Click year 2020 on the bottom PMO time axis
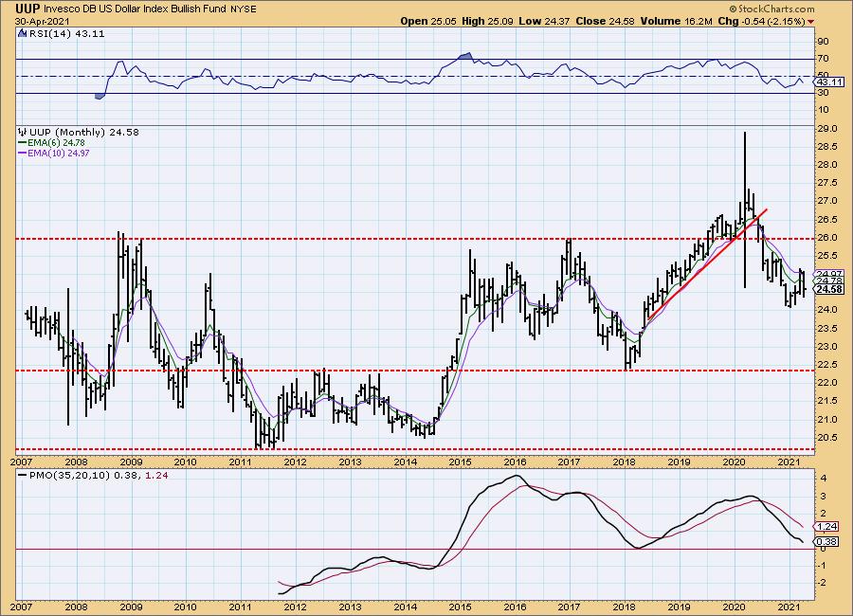 click(x=734, y=607)
